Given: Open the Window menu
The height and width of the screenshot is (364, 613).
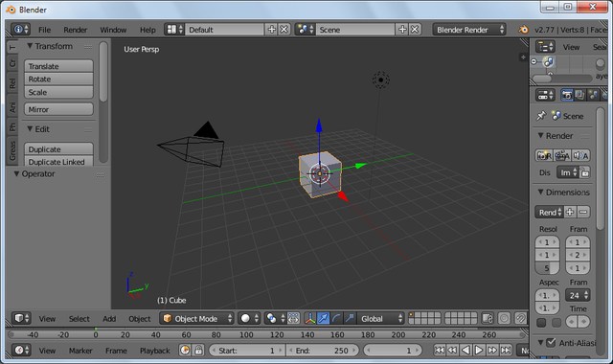Looking at the screenshot, I should (113, 30).
